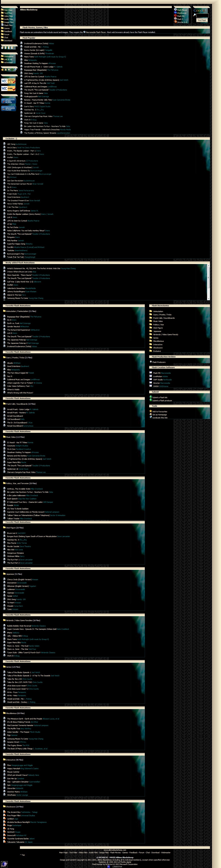
Task: Open Bruce Lee 6 in Stick Figure list
Action: 12,533
